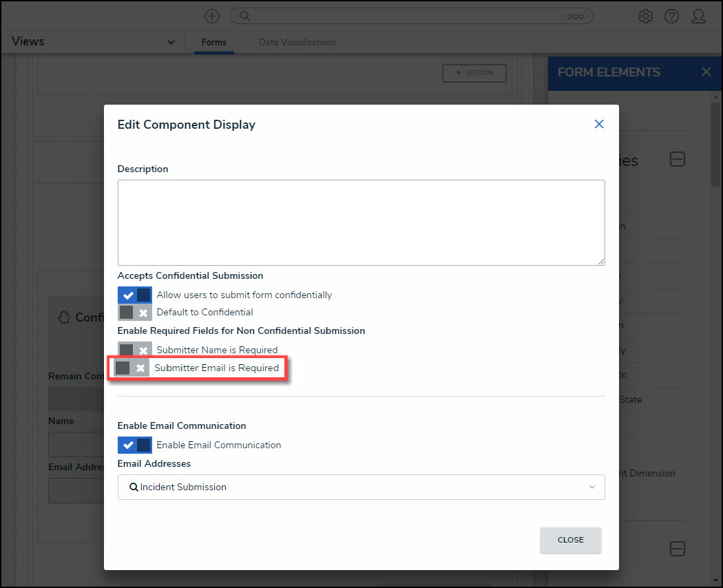
Task: Turn off Enable Email Communication toggle
Action: (x=134, y=445)
